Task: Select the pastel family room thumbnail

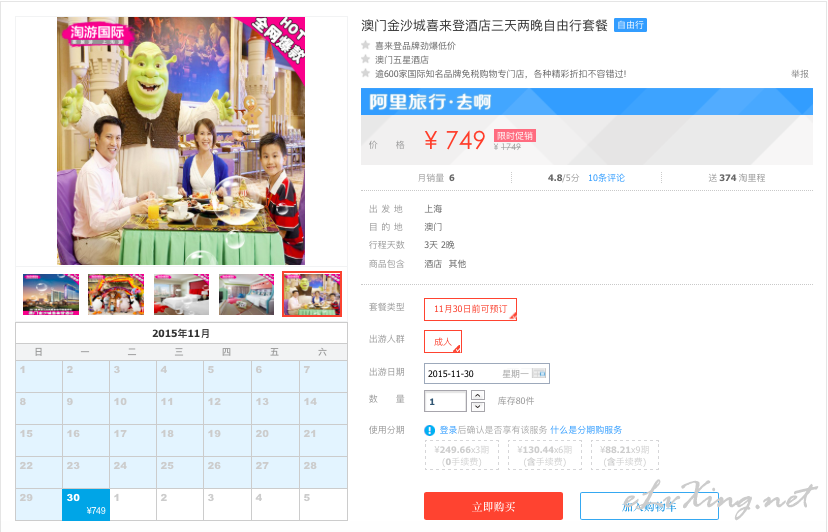Action: [x=247, y=294]
